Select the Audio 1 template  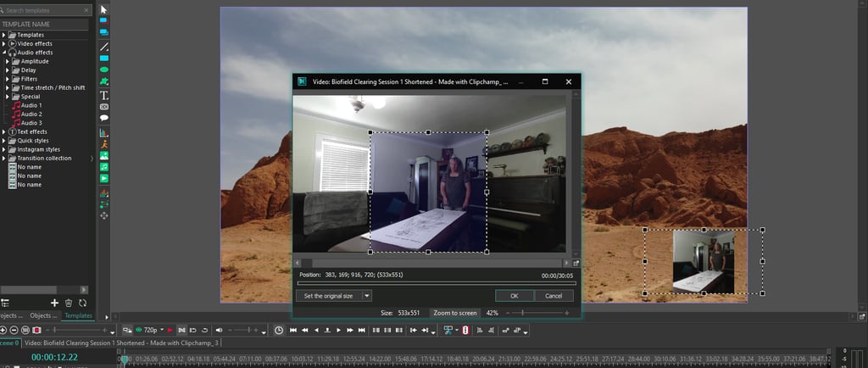[31, 105]
